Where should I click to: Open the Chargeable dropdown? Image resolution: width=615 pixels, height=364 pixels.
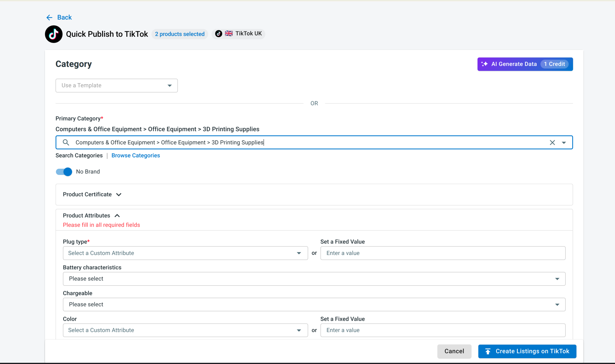(x=314, y=304)
